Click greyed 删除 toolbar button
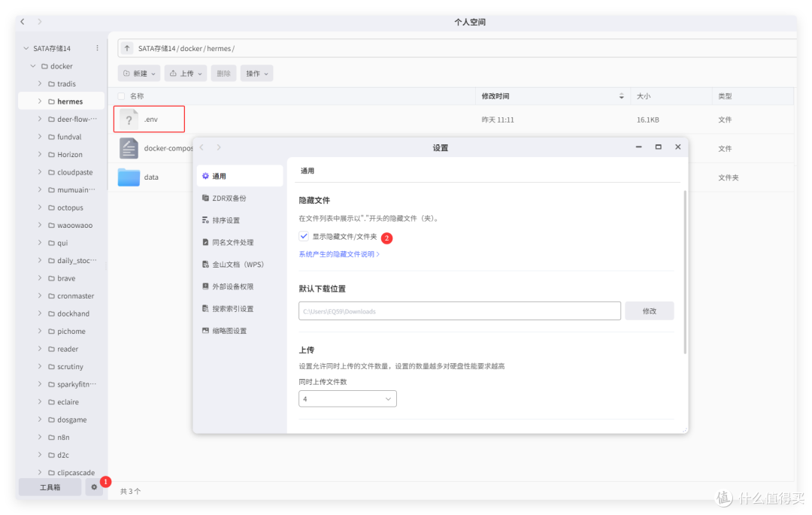 pos(224,74)
